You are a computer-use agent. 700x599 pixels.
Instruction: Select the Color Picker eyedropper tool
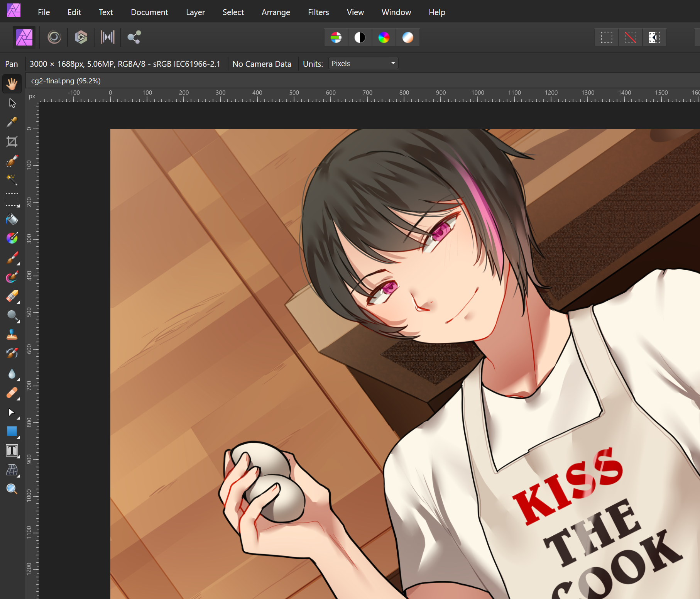[x=12, y=122]
